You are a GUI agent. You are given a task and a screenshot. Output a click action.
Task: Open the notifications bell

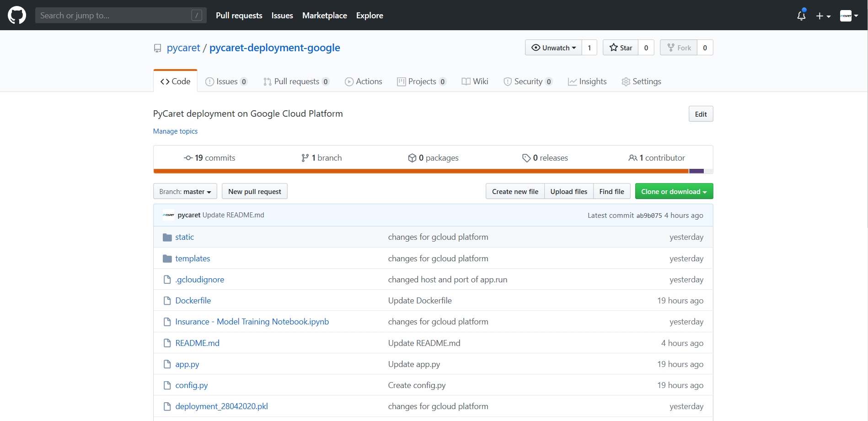[x=801, y=16]
